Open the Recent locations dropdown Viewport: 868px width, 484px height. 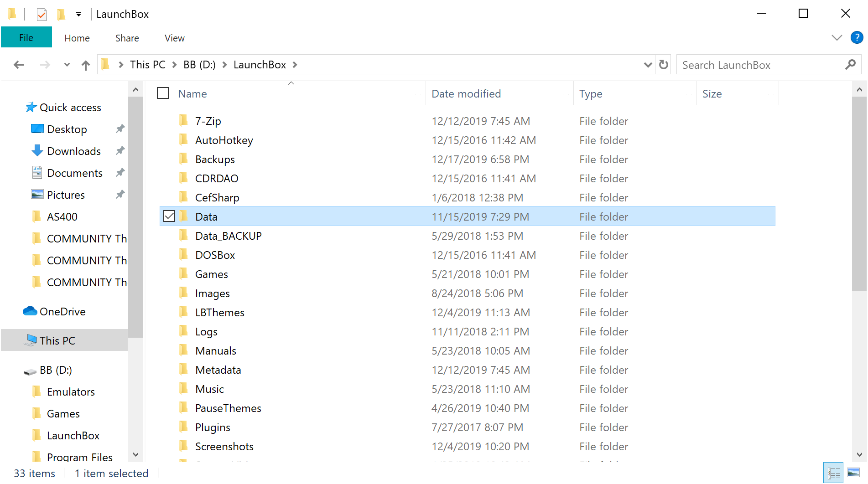click(x=67, y=65)
